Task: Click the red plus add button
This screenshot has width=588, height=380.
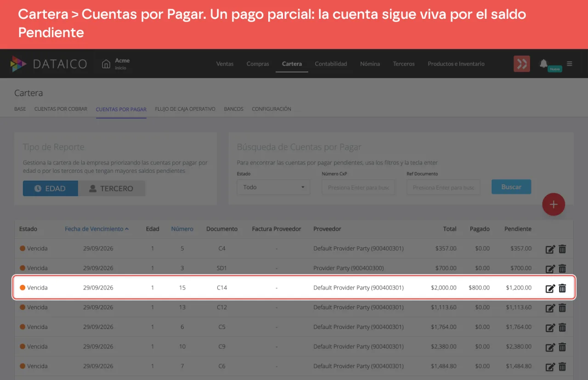Action: point(554,204)
